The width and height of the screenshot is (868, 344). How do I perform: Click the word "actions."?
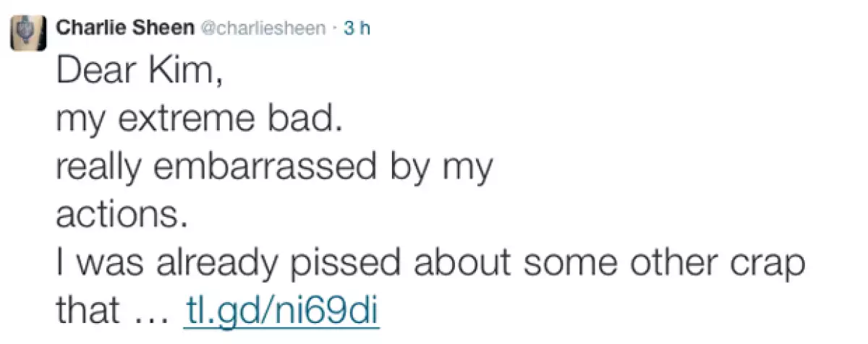[122, 215]
